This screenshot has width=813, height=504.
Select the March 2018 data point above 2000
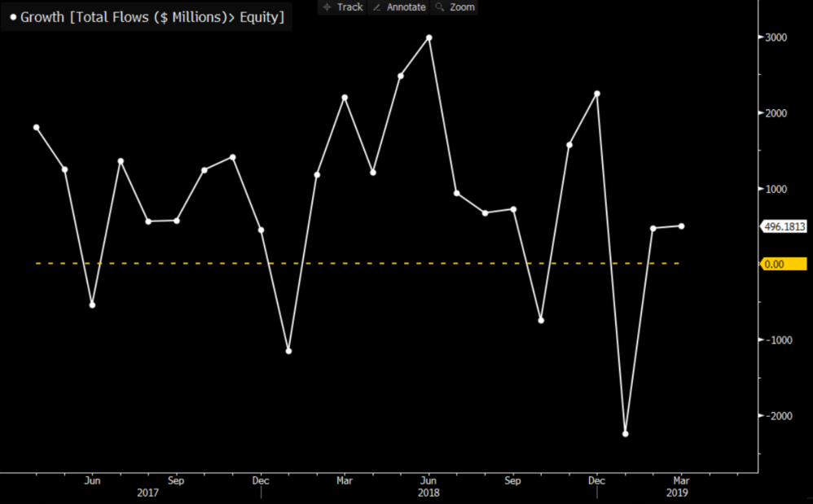345,98
